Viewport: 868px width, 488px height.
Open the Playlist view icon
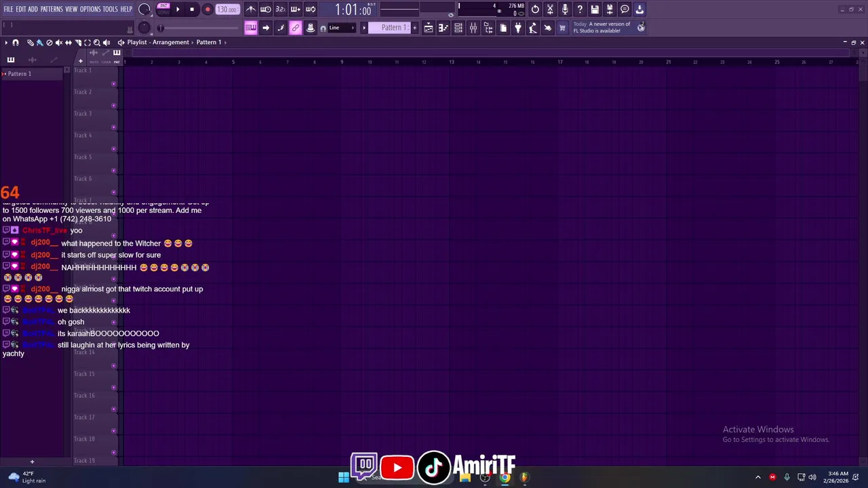429,28
